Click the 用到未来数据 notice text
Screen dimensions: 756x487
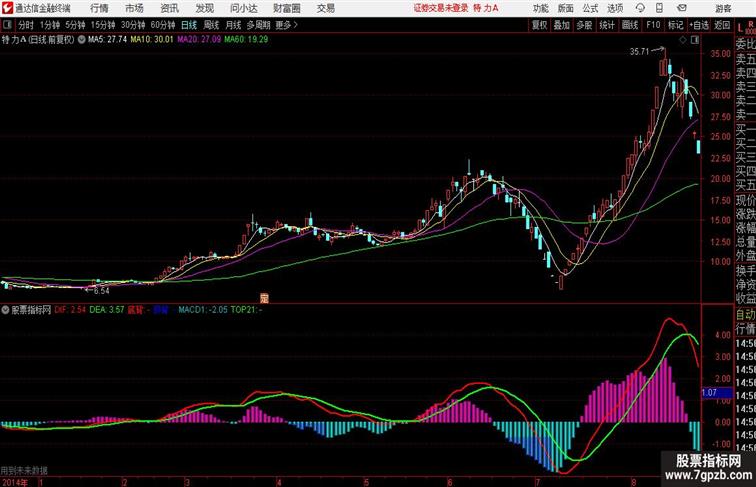pyautogui.click(x=24, y=470)
